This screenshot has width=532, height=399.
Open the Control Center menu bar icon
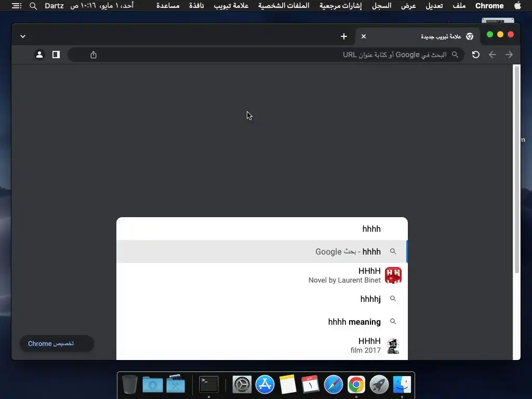pos(16,6)
